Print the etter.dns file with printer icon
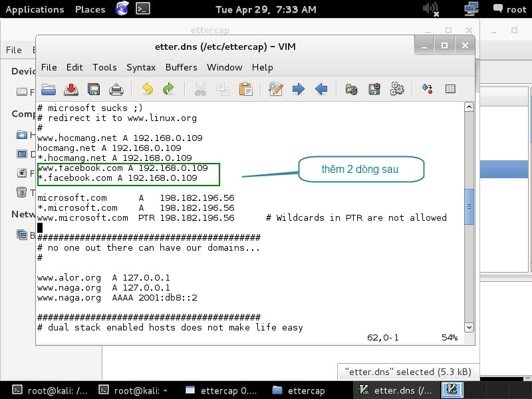The image size is (532, 399). coord(116,90)
